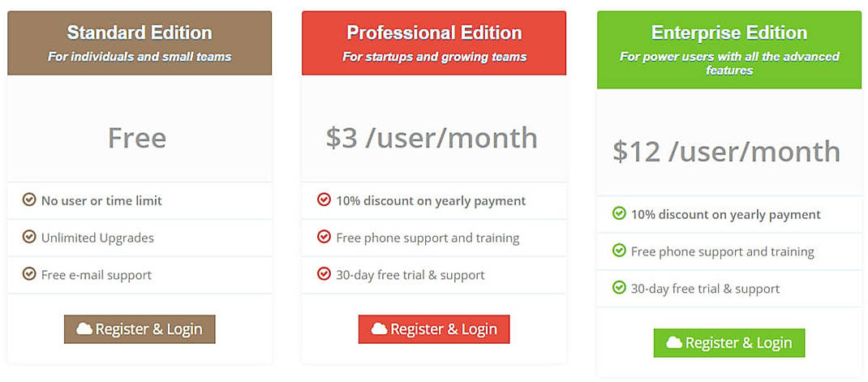Select the Standard Edition header
Image resolution: width=868 pixels, height=382 pixels.
pos(140,33)
